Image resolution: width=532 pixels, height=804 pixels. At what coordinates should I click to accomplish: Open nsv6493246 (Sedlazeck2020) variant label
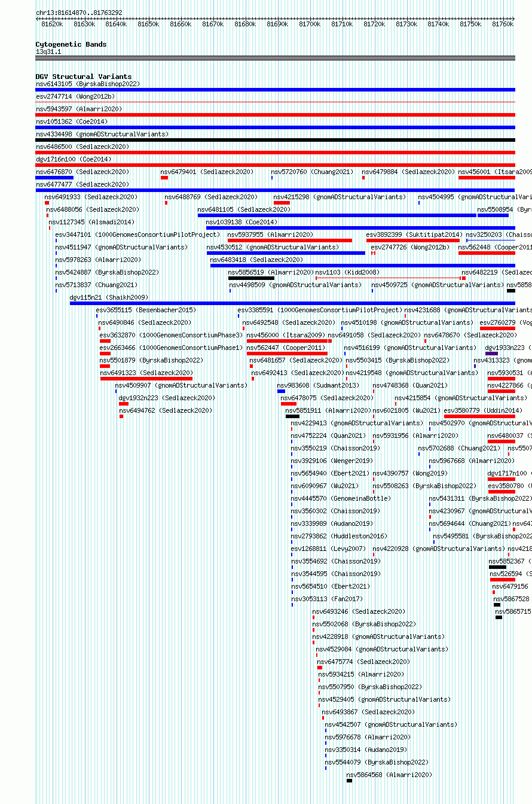[359, 611]
